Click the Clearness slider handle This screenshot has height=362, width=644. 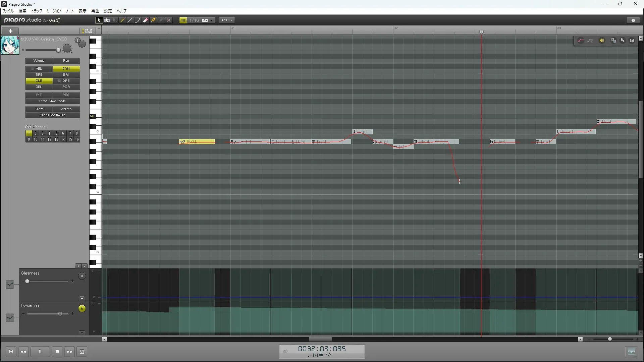(27, 281)
